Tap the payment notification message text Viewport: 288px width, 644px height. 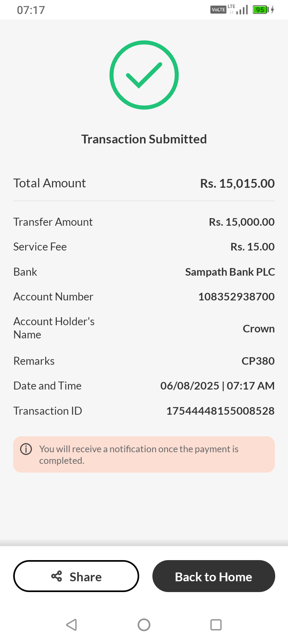139,455
